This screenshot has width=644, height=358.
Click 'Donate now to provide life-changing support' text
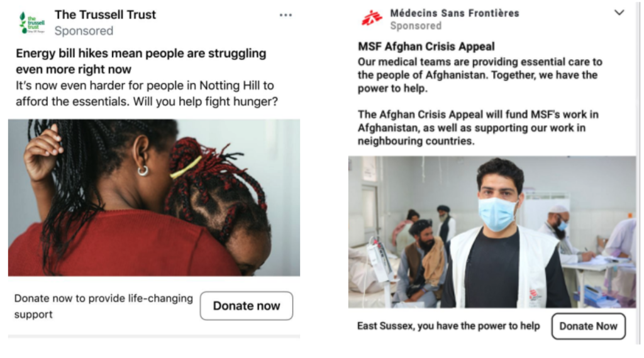tap(104, 306)
